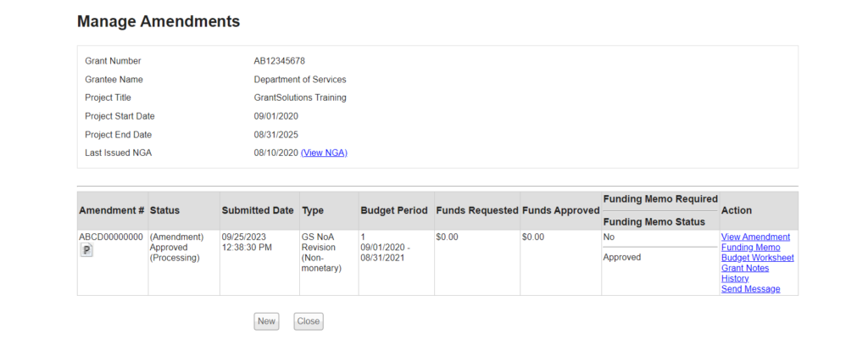Click the grant number AB12345678 value
The width and height of the screenshot is (868, 340).
(x=279, y=61)
